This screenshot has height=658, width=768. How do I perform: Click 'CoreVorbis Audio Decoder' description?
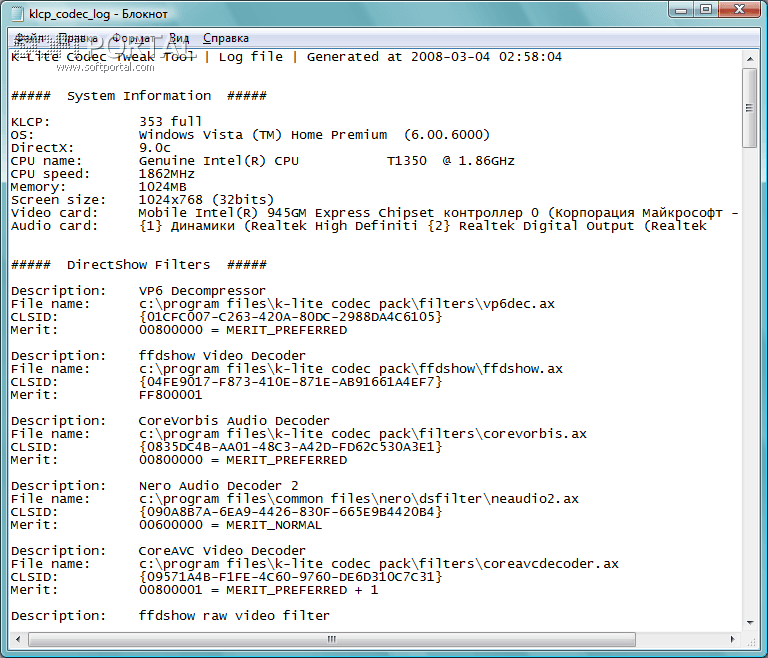pos(234,421)
